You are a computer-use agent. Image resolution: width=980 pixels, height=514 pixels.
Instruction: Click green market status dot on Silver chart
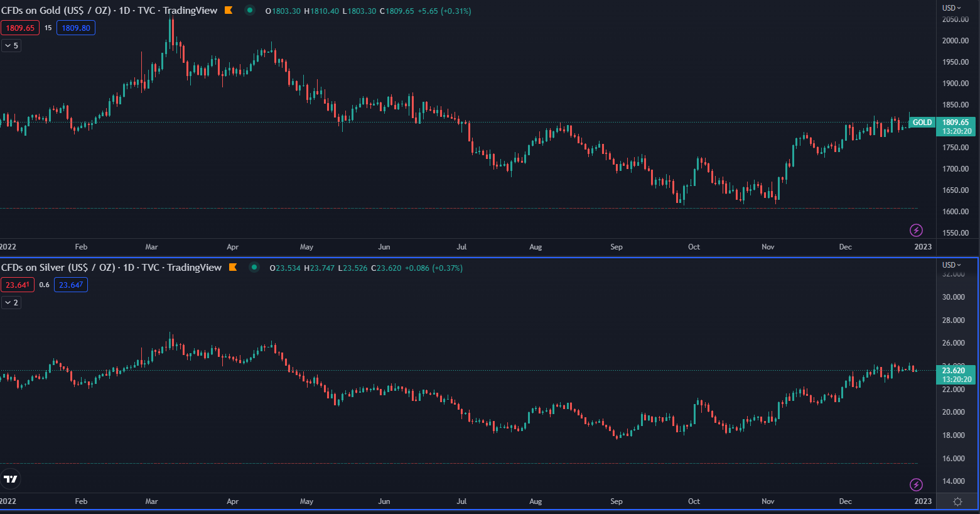pyautogui.click(x=254, y=268)
